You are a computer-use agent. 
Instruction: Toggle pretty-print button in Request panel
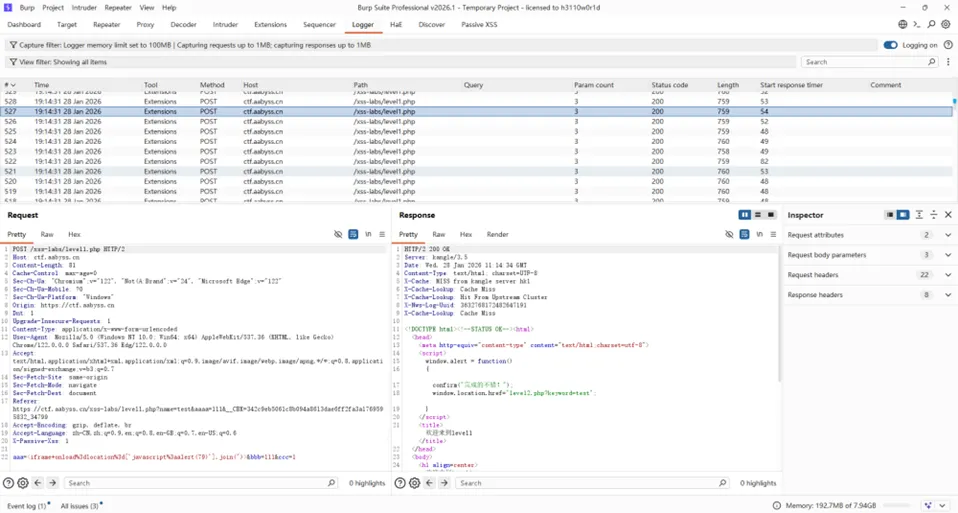pos(353,235)
